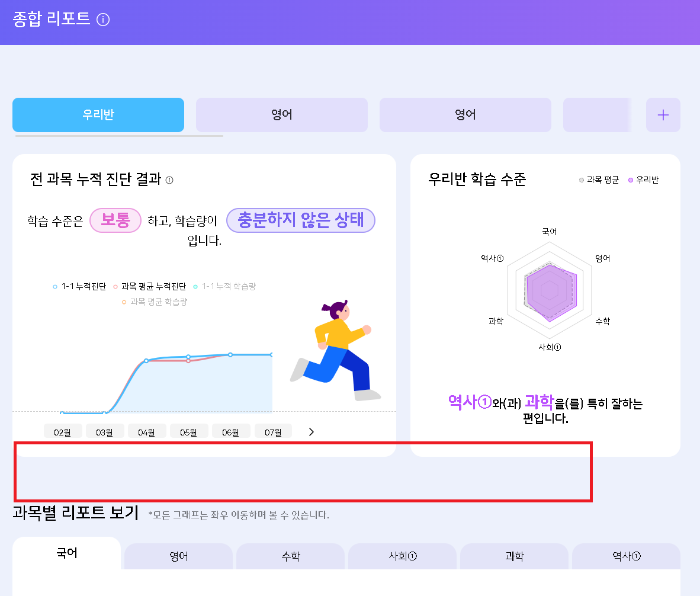Click the 06월 data point on line chart
This screenshot has width=700, height=596.
[x=230, y=355]
